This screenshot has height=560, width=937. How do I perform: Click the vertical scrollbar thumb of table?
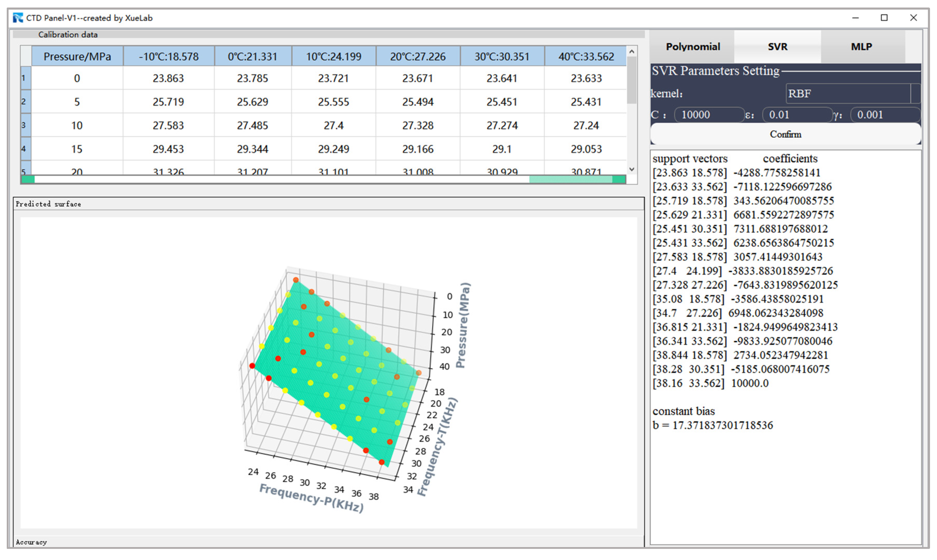(x=631, y=80)
